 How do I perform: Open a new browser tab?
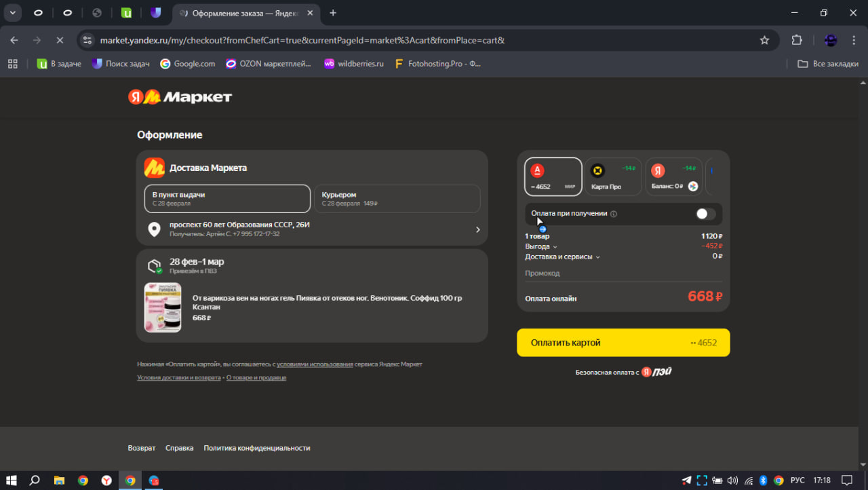[x=333, y=13]
